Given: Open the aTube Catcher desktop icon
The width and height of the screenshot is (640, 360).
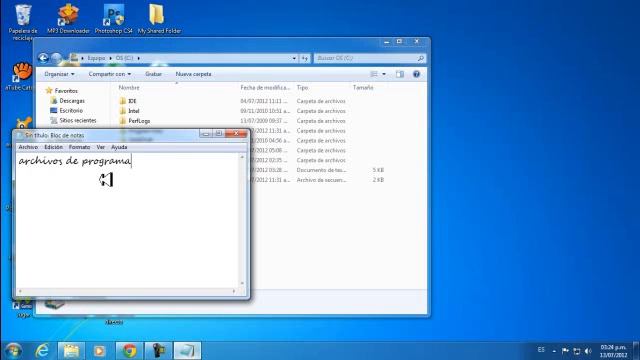Looking at the screenshot, I should (x=20, y=77).
